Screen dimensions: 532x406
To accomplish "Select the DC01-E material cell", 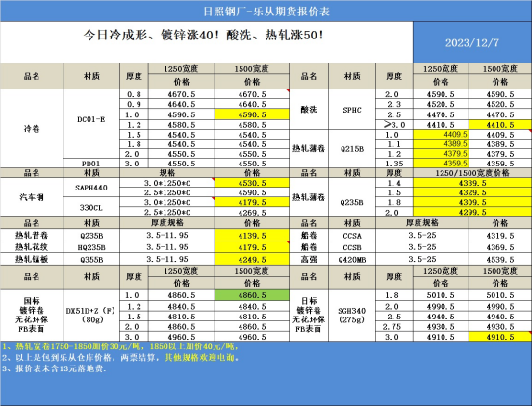I will [91, 123].
